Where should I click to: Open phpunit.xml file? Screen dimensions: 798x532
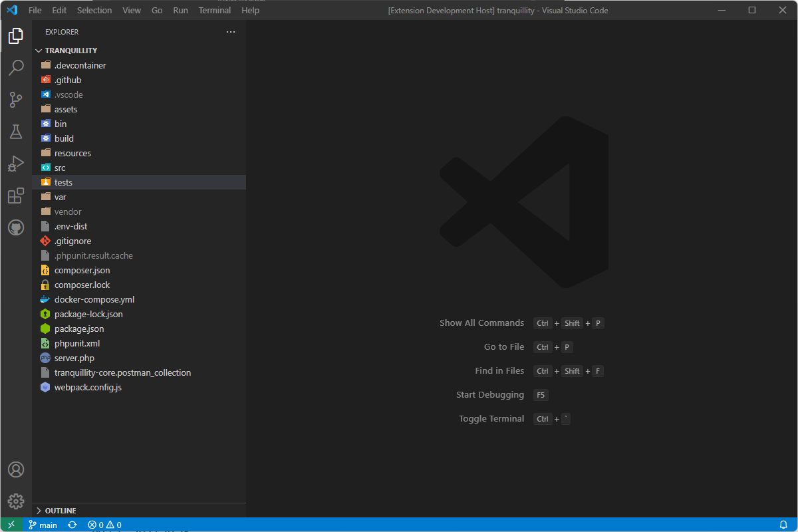tap(139, 343)
